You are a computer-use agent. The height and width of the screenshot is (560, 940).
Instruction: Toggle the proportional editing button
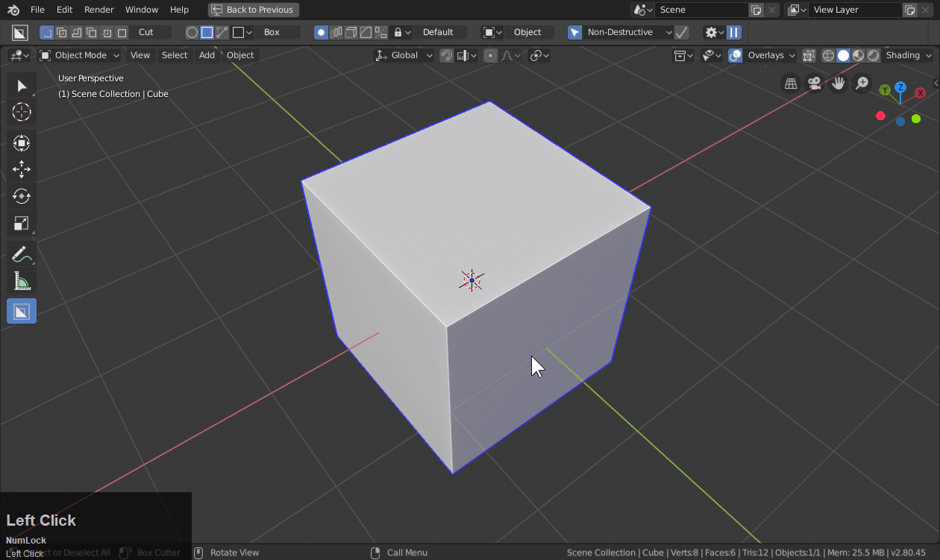(x=490, y=55)
